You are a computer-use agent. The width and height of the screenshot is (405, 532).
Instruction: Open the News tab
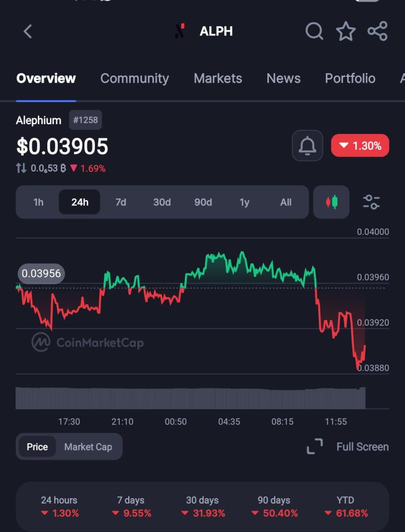(283, 78)
